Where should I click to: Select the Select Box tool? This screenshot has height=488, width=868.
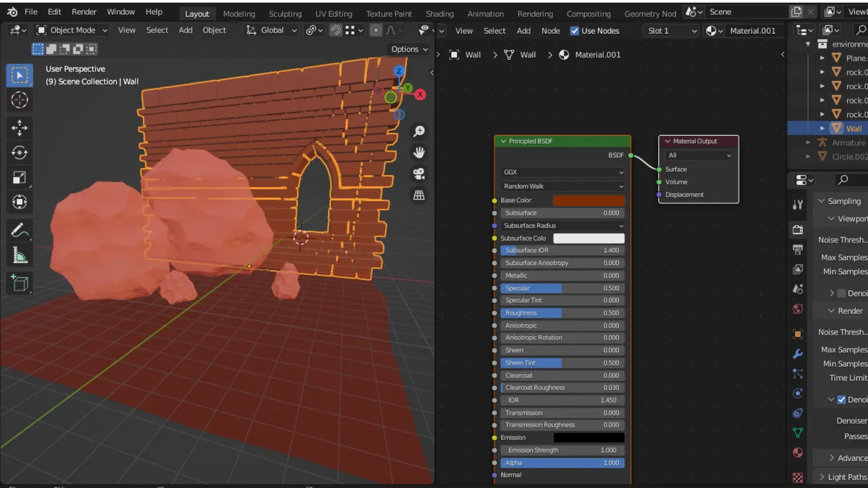tap(20, 75)
